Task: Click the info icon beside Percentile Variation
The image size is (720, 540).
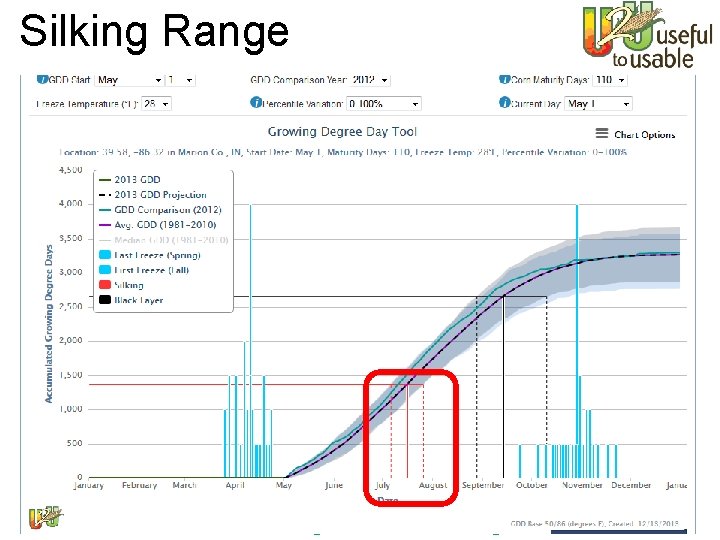Action: coord(256,102)
